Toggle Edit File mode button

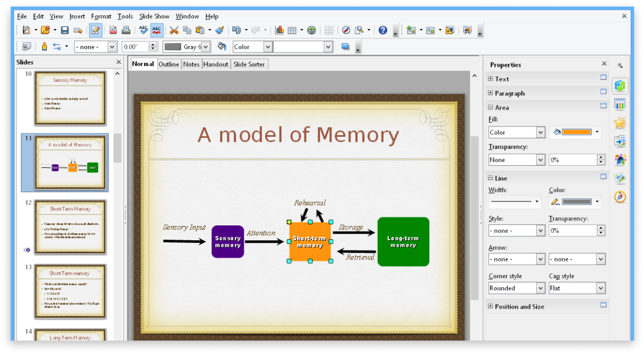pyautogui.click(x=95, y=31)
